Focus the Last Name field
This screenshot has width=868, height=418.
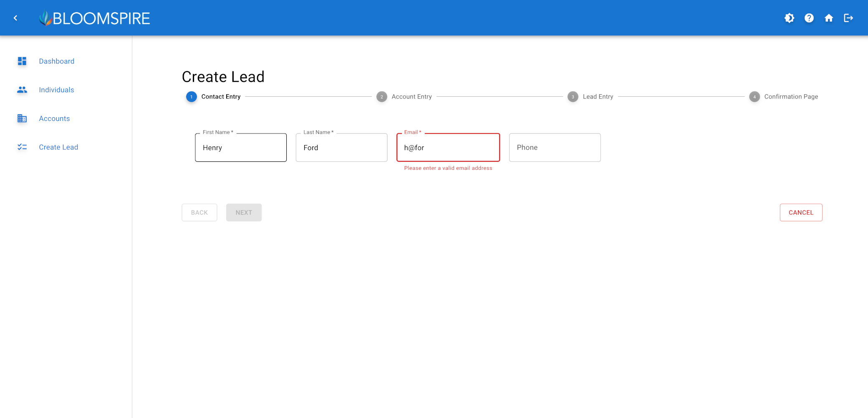341,148
